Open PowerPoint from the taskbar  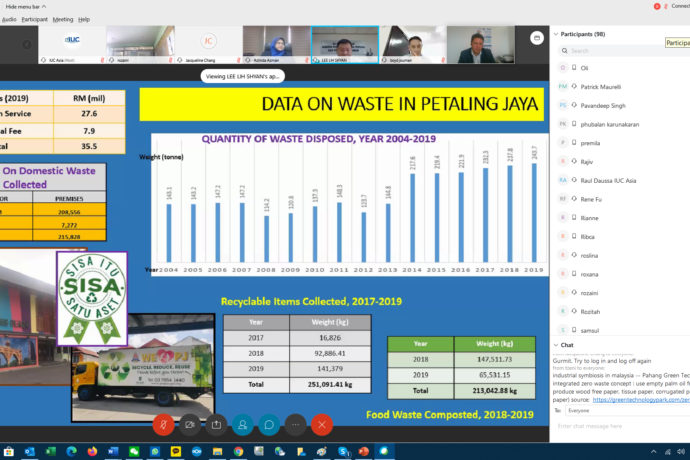point(363,451)
